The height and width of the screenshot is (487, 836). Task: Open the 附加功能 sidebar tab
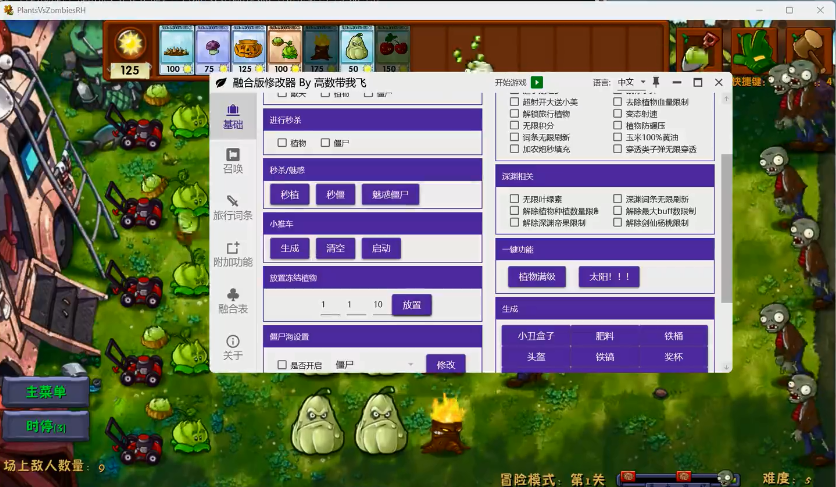(233, 254)
